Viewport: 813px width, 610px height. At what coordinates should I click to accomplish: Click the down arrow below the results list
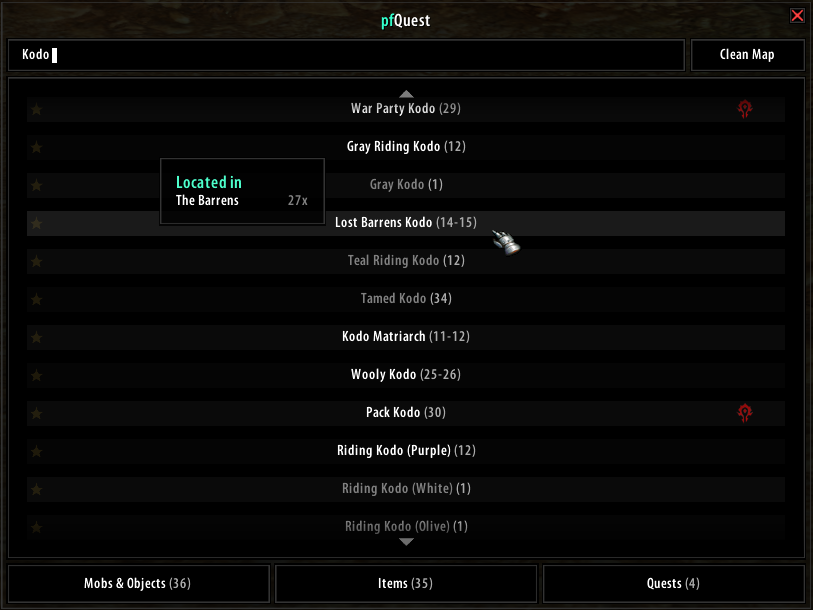[406, 542]
